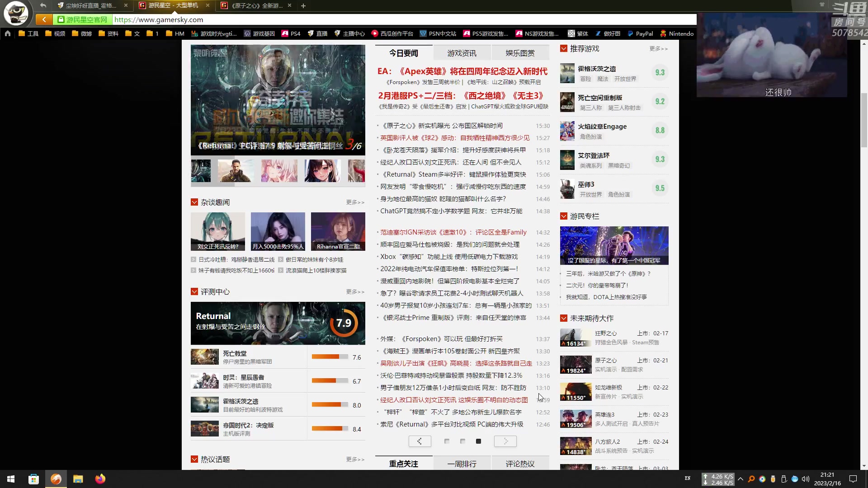Select the third news pagination dot
868x488 pixels.
[x=478, y=441]
